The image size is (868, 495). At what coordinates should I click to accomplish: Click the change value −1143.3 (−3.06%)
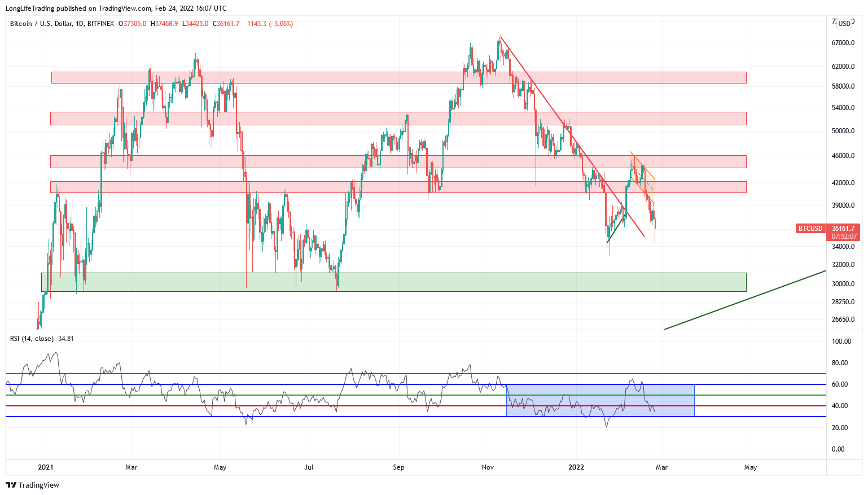tap(268, 24)
